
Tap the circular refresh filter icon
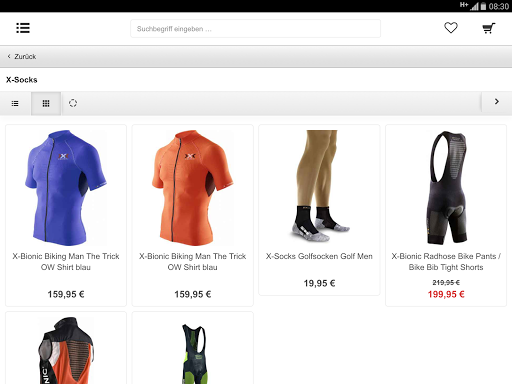(73, 103)
